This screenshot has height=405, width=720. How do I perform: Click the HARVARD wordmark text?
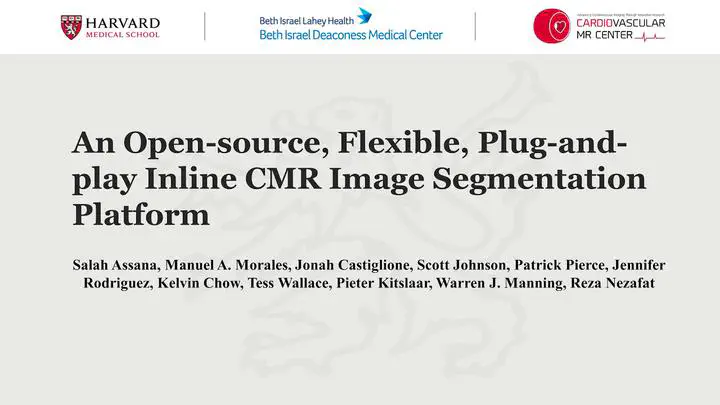[123, 23]
